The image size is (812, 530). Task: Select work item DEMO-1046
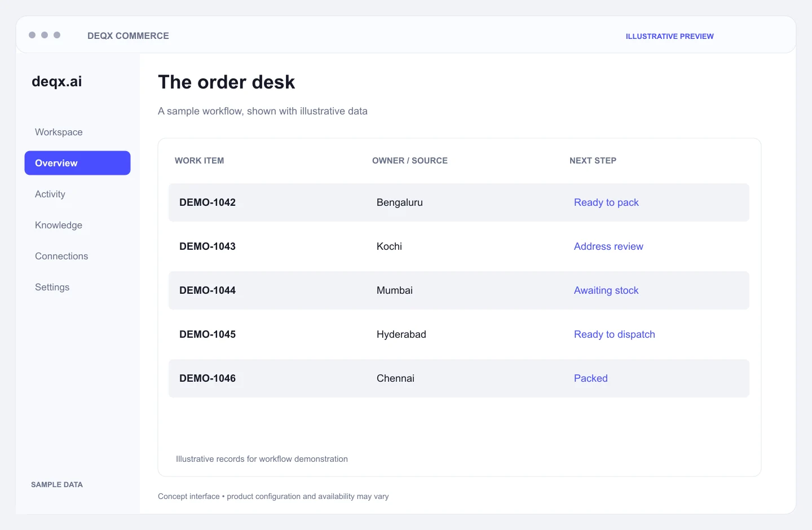[208, 378]
